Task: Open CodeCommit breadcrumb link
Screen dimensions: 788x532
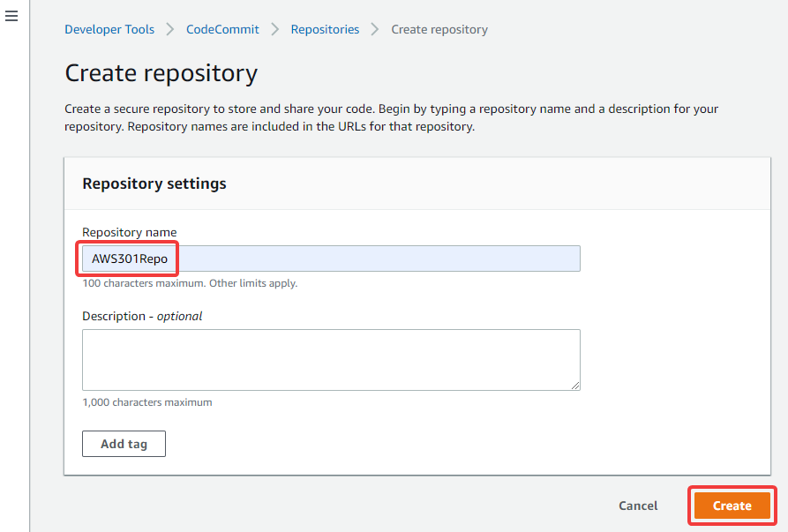Action: 222,30
